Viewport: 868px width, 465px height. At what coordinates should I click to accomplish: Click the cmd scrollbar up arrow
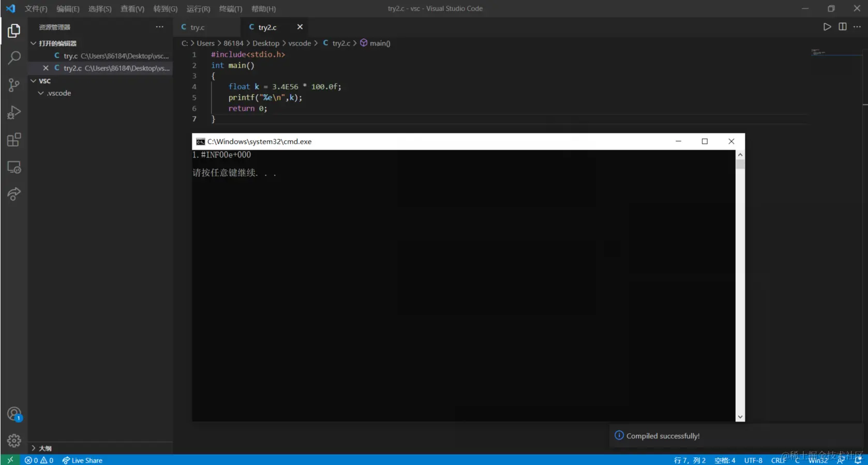(x=740, y=154)
